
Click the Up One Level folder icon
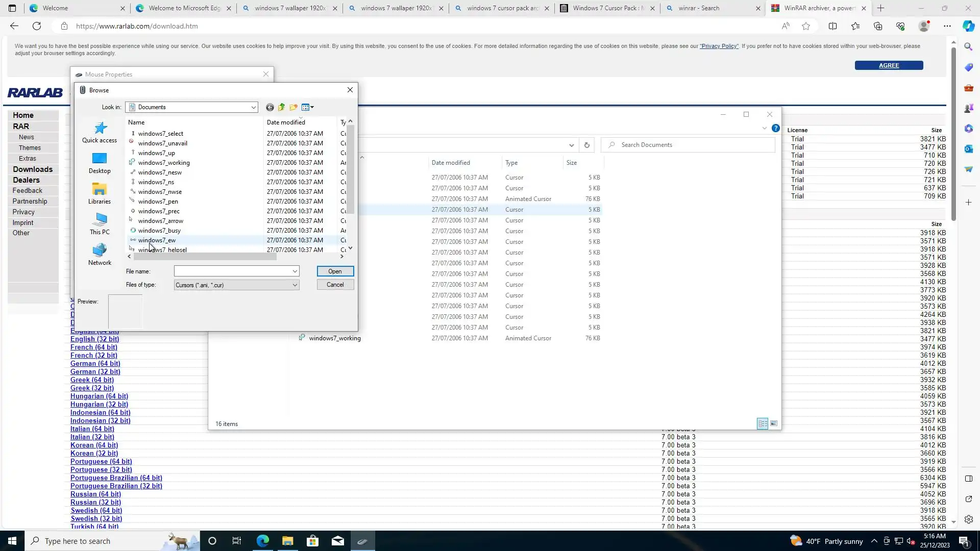pyautogui.click(x=281, y=107)
